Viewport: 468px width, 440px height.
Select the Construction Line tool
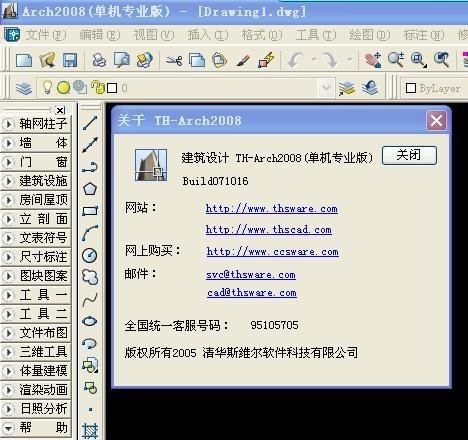[90, 145]
